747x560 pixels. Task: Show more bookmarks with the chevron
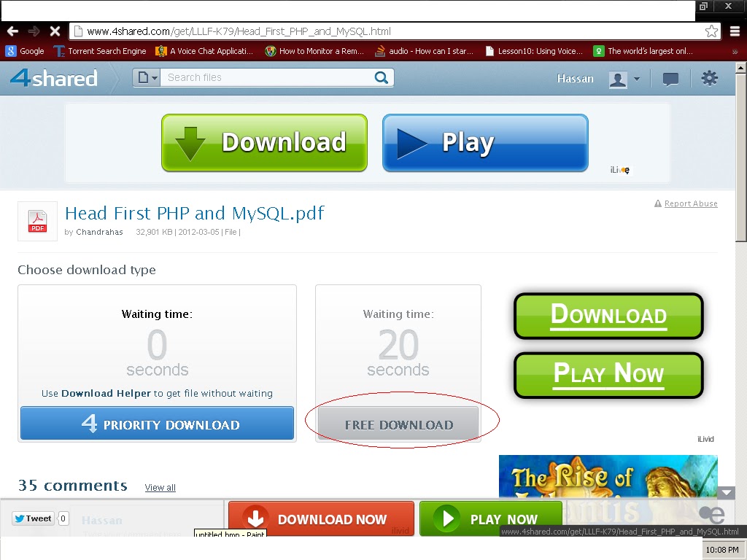pyautogui.click(x=735, y=52)
